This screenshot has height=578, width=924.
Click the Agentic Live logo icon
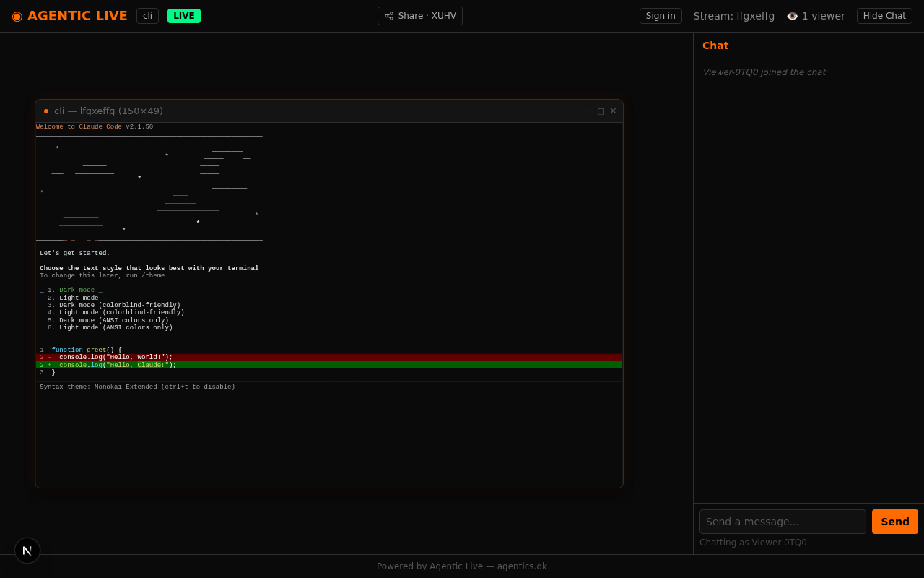(x=17, y=16)
